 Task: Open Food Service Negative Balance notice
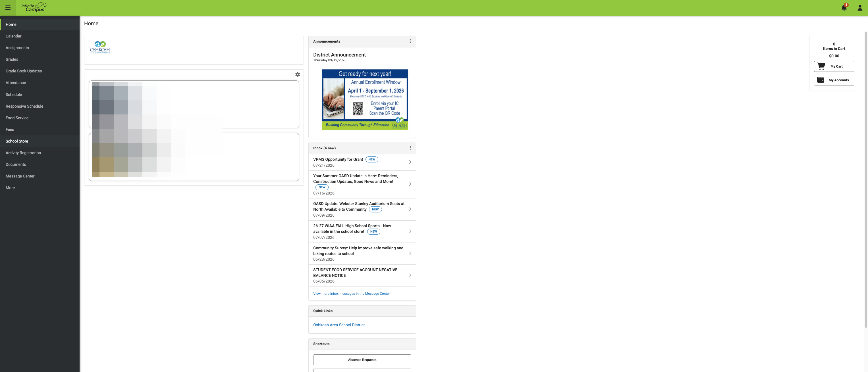[362, 275]
